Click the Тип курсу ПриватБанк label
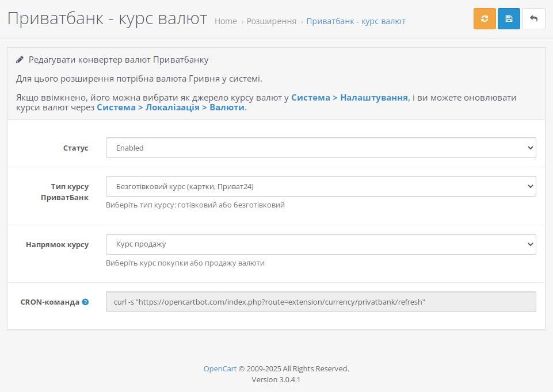Image resolution: width=553 pixels, height=392 pixels. (x=65, y=192)
